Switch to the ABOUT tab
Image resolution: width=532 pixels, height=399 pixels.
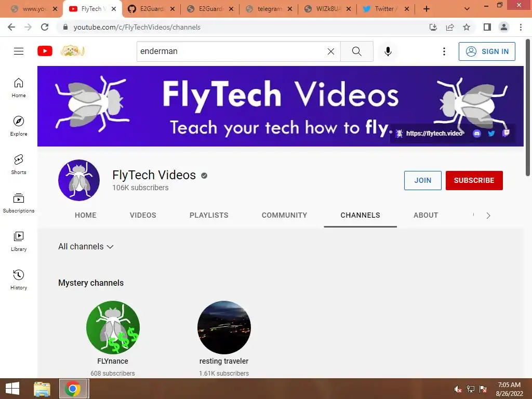(426, 215)
